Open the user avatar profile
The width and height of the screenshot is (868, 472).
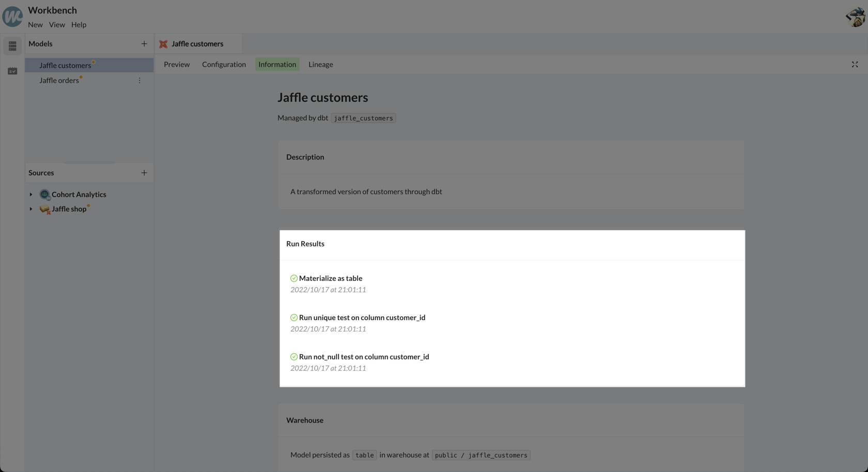tap(855, 17)
